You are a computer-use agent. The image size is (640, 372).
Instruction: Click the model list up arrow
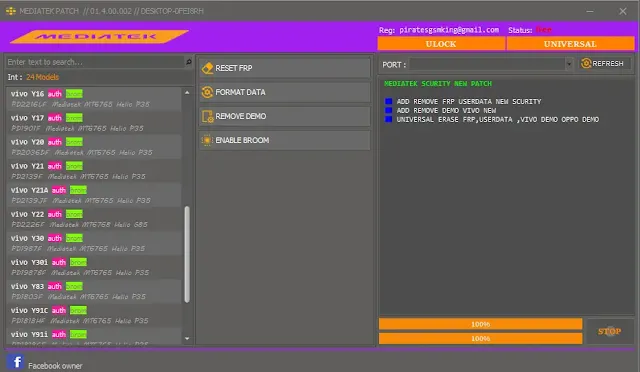coord(187,93)
